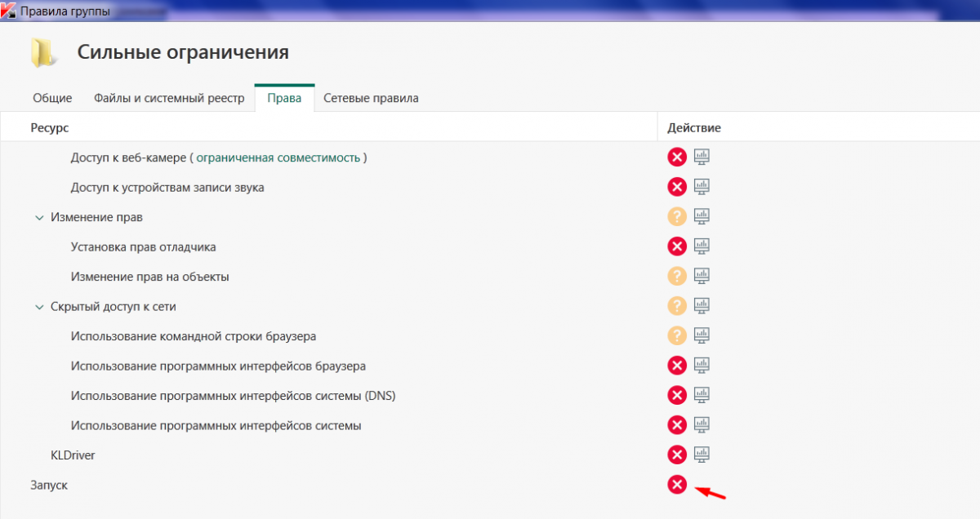Select the Запуск row
Viewport: 980px width, 519px height.
[490, 485]
